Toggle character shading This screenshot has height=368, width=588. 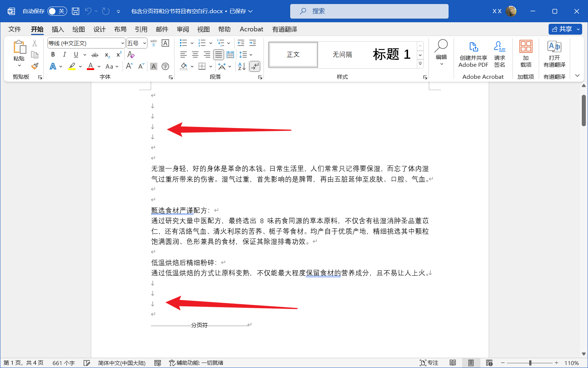[x=154, y=66]
